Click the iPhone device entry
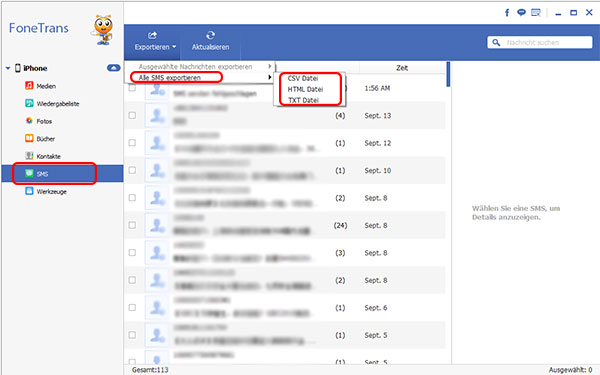Viewport: 600px width, 375px height. 31,68
